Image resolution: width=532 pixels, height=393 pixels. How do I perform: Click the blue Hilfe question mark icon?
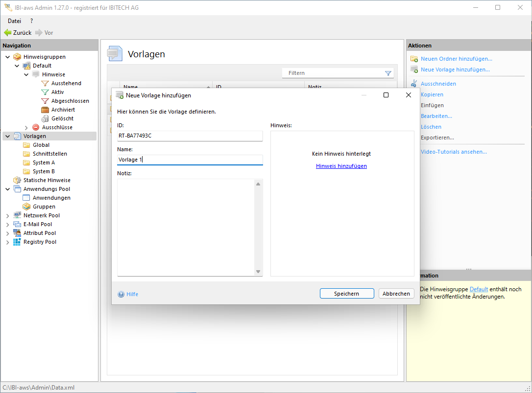coord(121,294)
